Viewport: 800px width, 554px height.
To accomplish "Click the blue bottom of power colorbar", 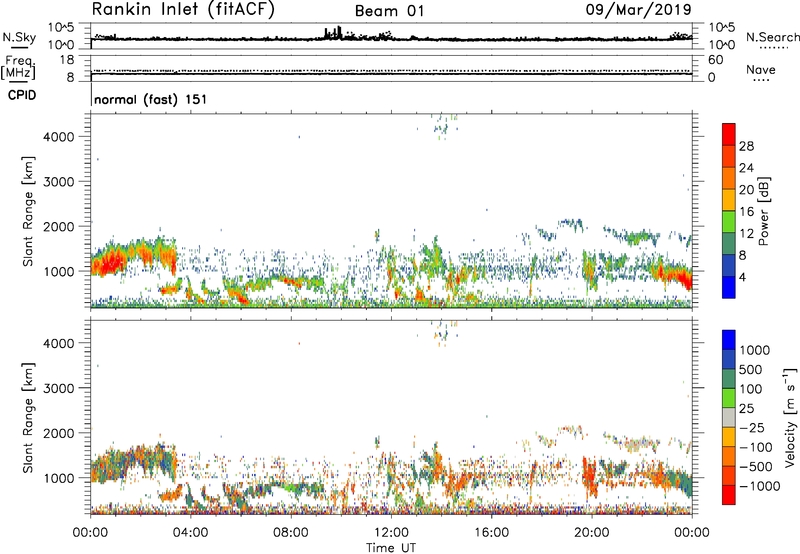I will pyautogui.click(x=729, y=287).
